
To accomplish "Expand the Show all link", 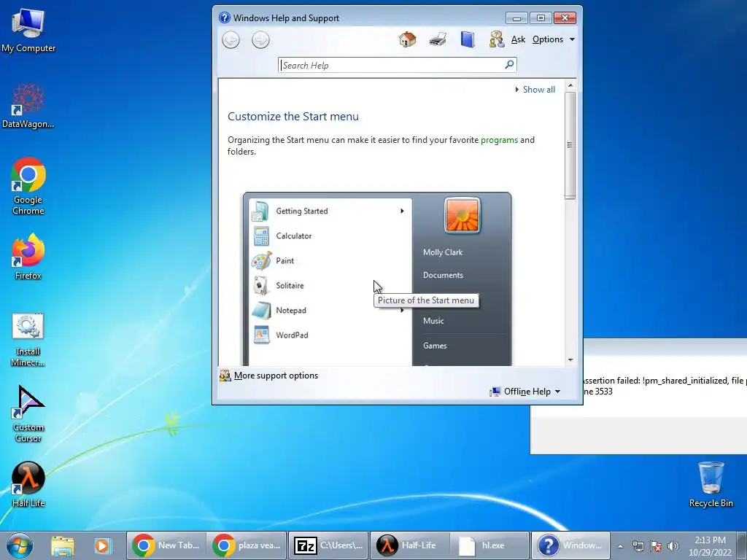I will click(535, 90).
